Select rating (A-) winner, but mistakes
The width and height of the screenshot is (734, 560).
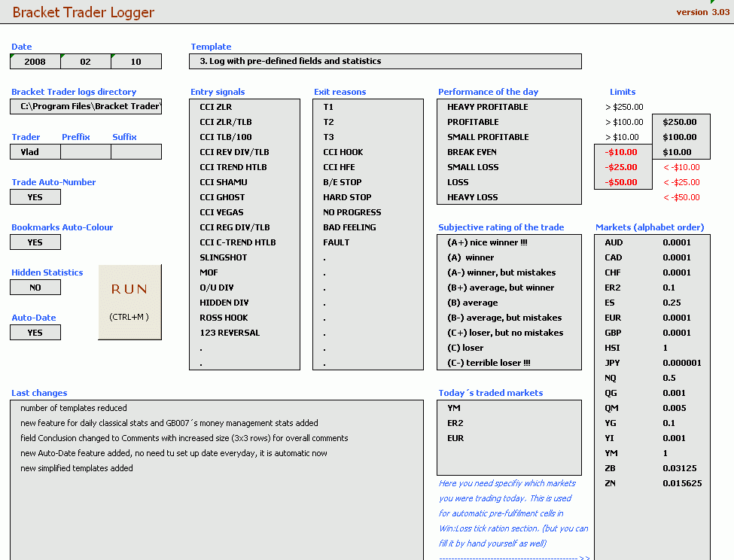coord(510,272)
